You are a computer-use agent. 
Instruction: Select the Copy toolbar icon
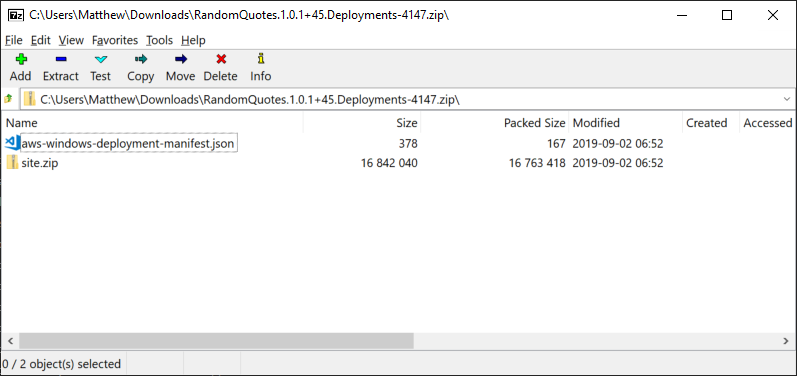tap(141, 59)
